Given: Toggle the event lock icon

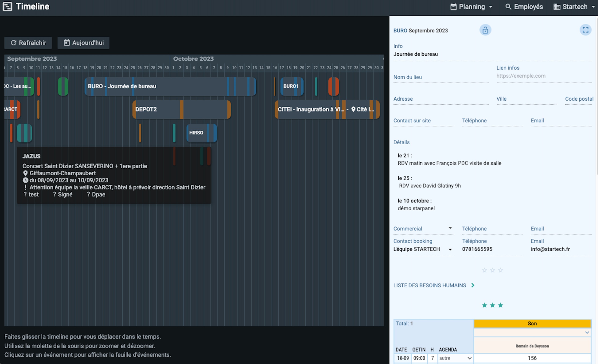Looking at the screenshot, I should (x=485, y=30).
